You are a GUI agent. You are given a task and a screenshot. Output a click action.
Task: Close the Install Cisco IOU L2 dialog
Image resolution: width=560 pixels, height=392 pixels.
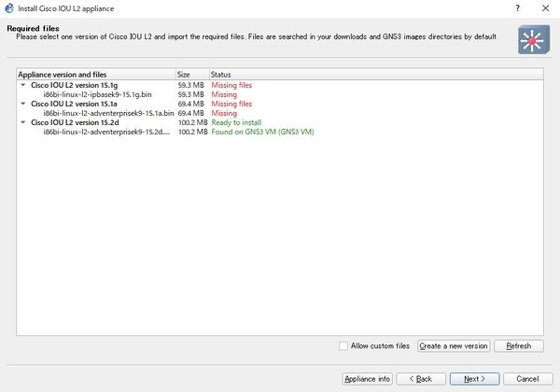coord(545,8)
